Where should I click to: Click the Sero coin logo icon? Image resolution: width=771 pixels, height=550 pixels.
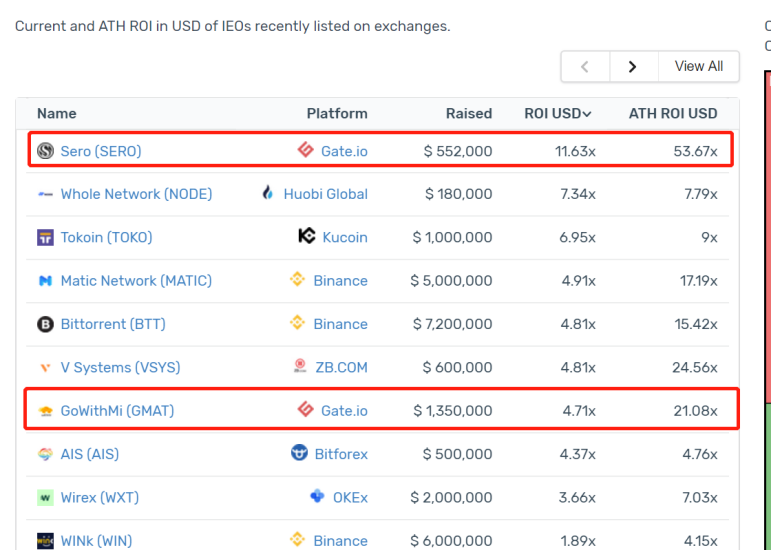45,150
